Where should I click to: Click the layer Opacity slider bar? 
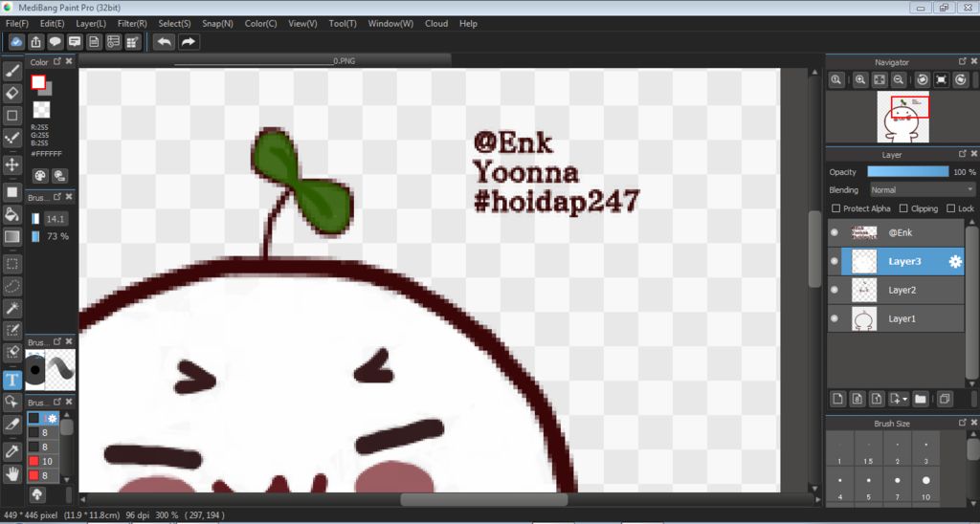point(907,172)
